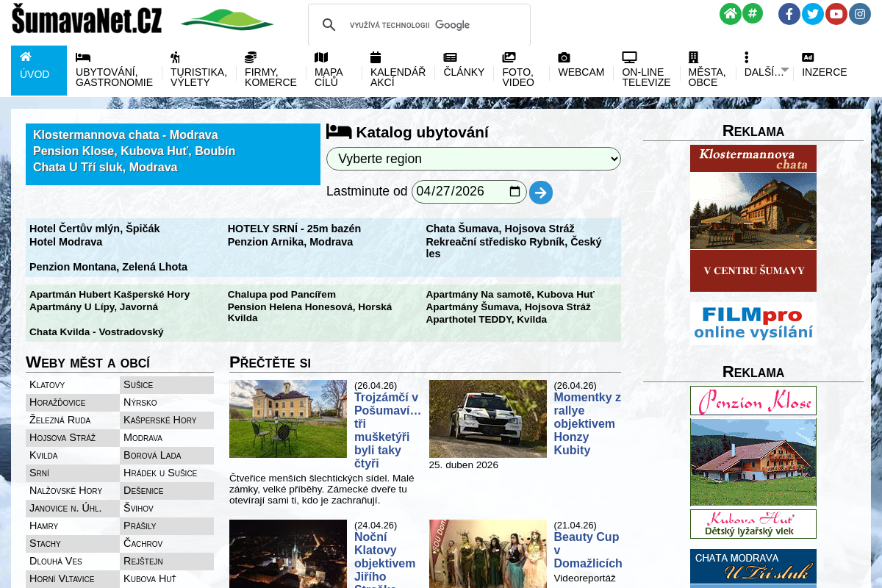Screen dimensions: 882x588
Task: Open the Instagram icon
Action: coord(860,14)
